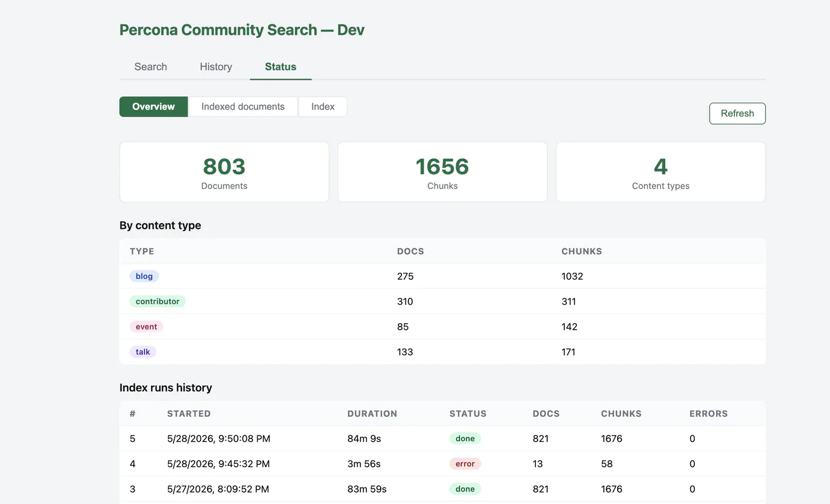Click the DURATION column header
830x504 pixels.
point(372,414)
